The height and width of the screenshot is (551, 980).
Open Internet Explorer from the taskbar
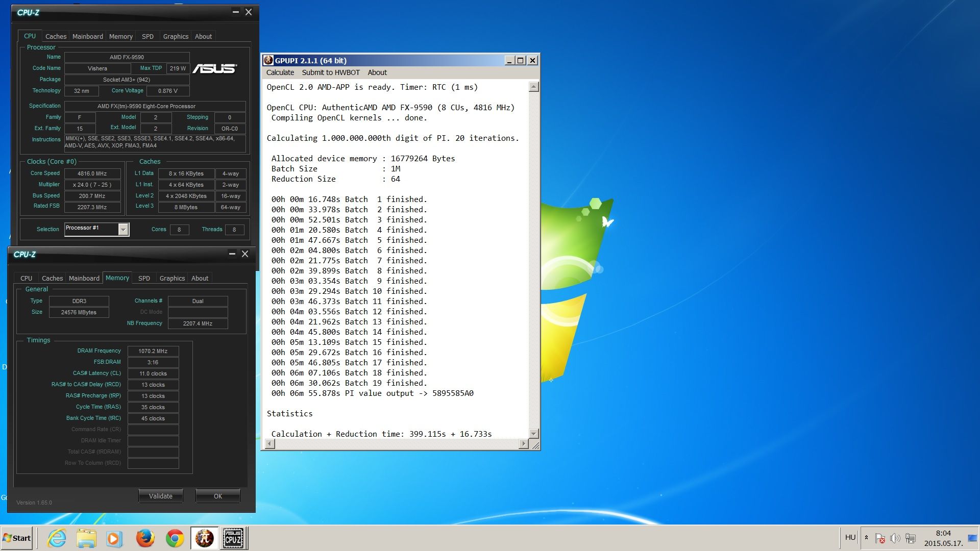tap(57, 538)
